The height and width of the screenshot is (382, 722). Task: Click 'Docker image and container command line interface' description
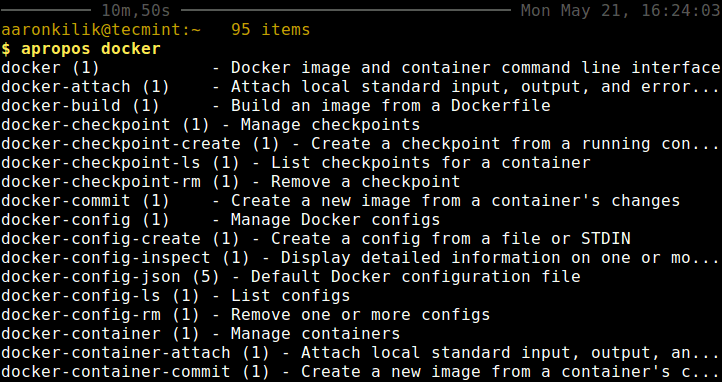[476, 68]
